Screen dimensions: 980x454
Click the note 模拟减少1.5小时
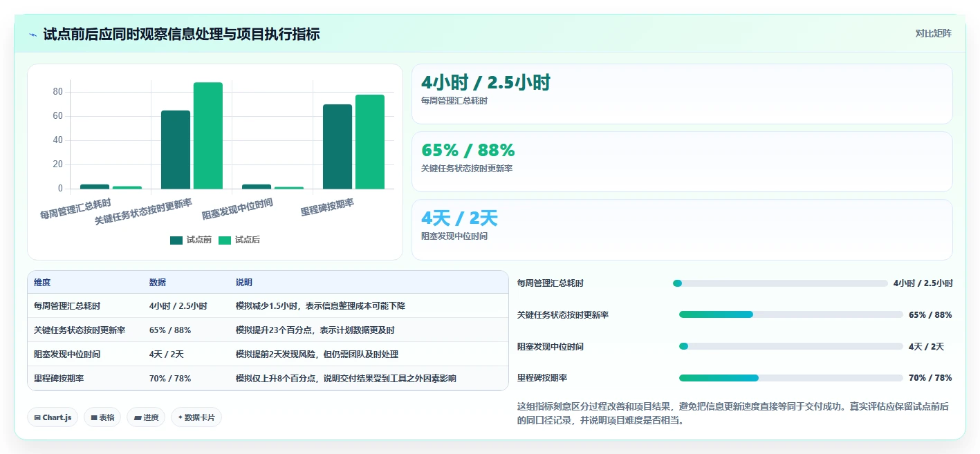coord(321,305)
